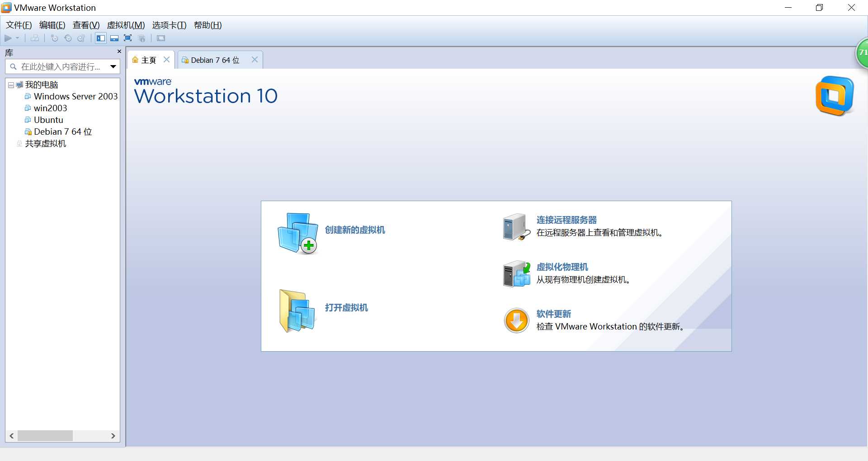Click the Unity mode toolbar icon

pos(142,38)
